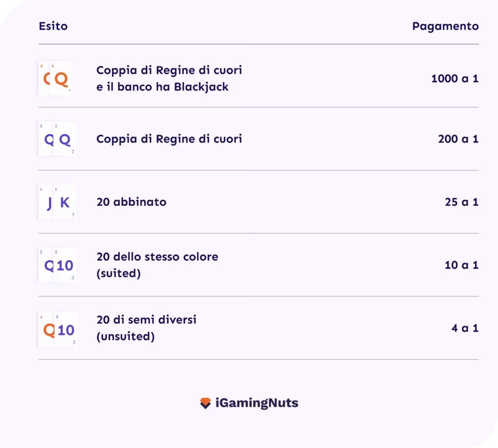The width and height of the screenshot is (498, 448).
Task: Click the purple Q 10 cards icon
Action: coord(57,265)
